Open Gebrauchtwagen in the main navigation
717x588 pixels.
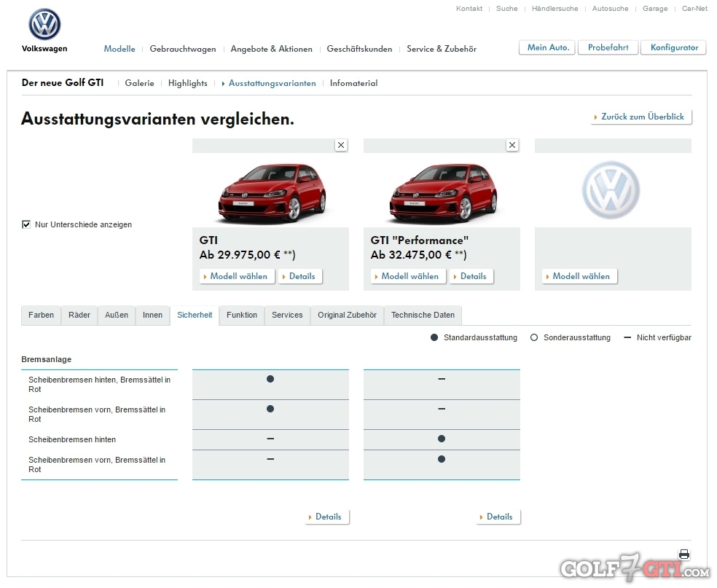[x=183, y=49]
